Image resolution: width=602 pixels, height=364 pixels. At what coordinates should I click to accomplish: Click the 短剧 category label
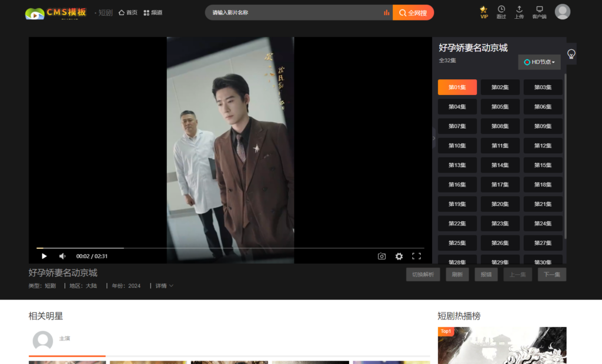point(105,13)
